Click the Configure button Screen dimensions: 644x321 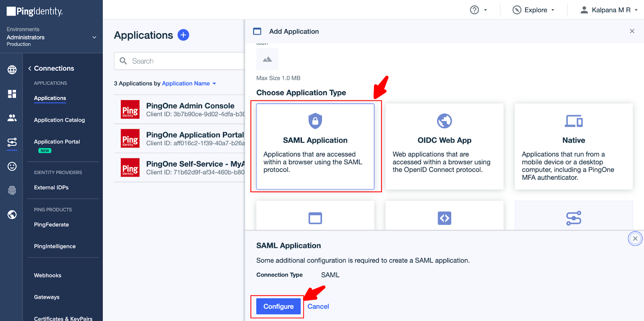(x=279, y=307)
